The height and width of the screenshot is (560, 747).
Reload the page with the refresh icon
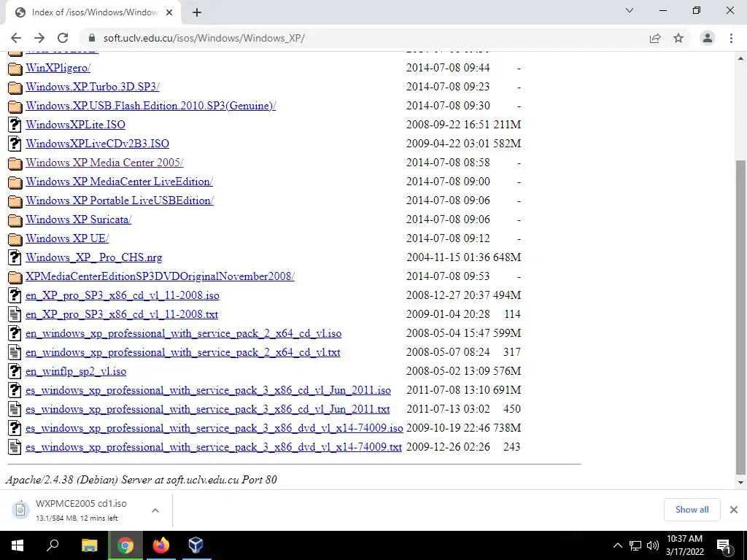point(63,38)
